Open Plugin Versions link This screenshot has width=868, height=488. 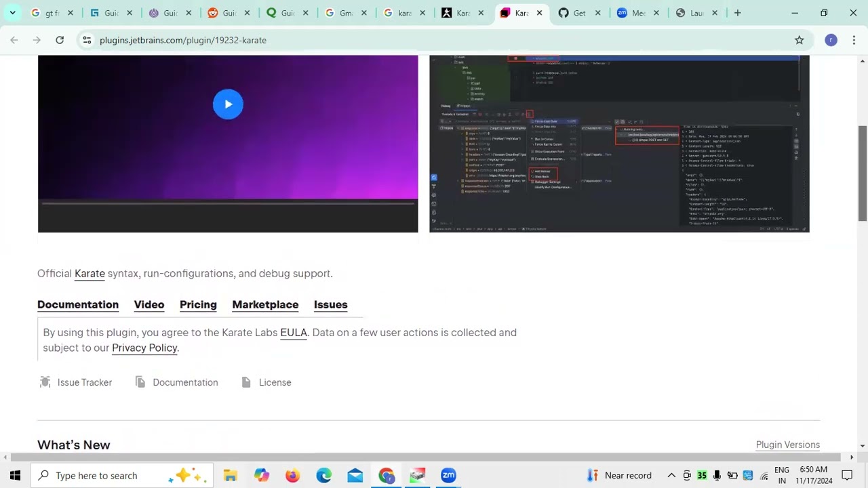point(788,445)
